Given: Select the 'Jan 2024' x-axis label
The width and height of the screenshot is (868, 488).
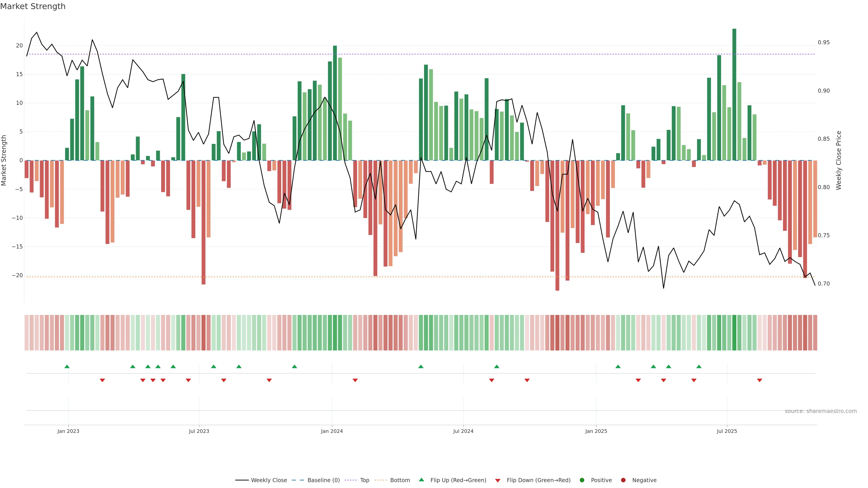Looking at the screenshot, I should (x=332, y=431).
